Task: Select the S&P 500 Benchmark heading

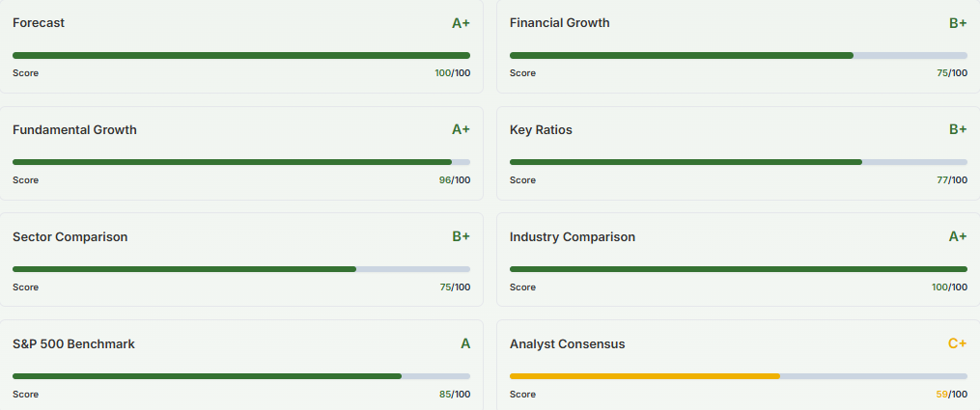Action: tap(73, 343)
